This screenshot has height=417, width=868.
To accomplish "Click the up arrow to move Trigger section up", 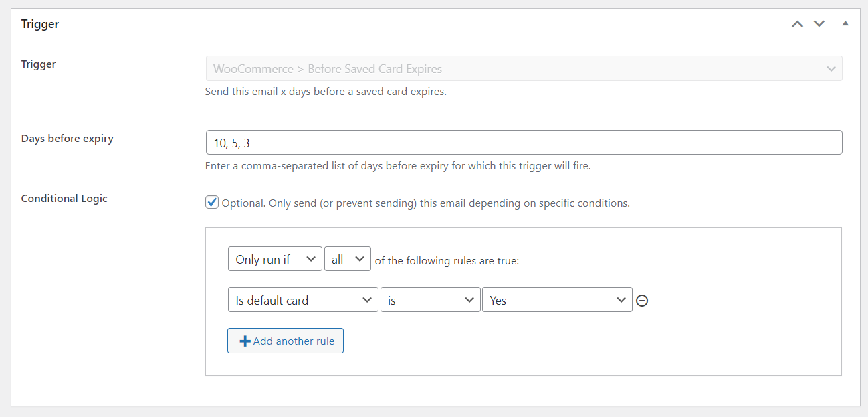I will (797, 23).
